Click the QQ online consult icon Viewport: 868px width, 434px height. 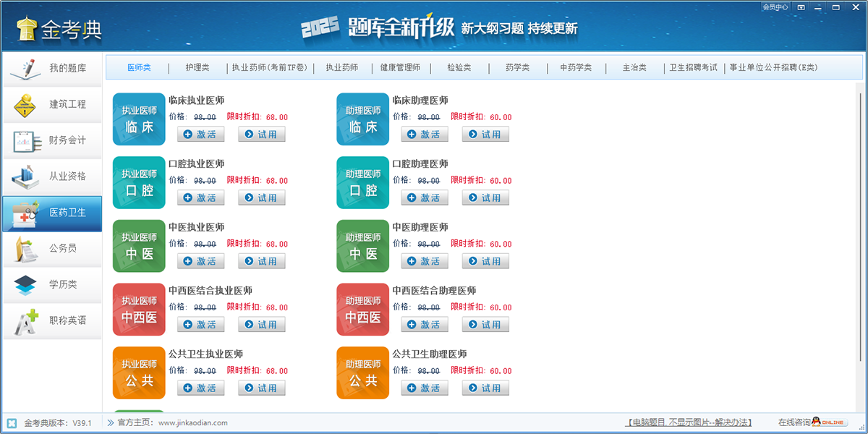[829, 422]
